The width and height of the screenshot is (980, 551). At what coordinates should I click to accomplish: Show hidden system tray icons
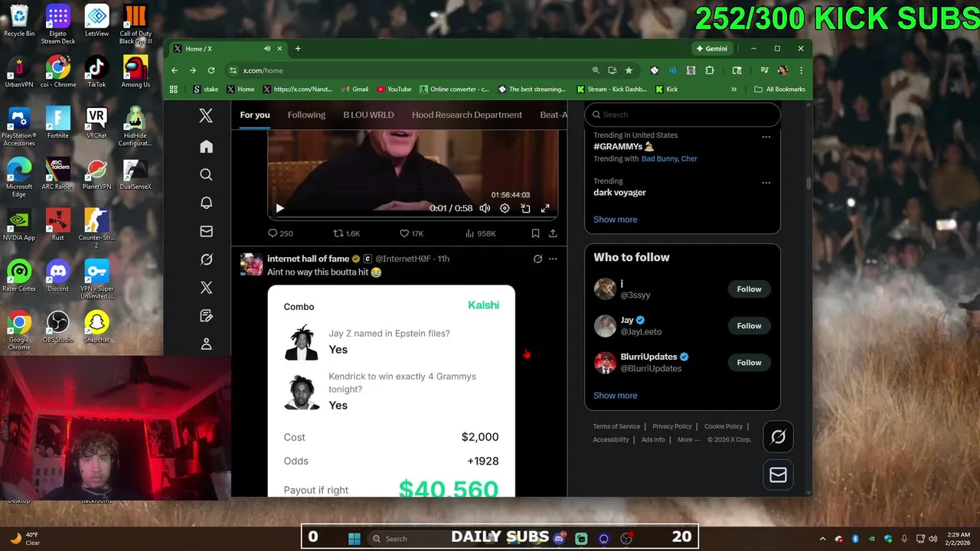822,539
